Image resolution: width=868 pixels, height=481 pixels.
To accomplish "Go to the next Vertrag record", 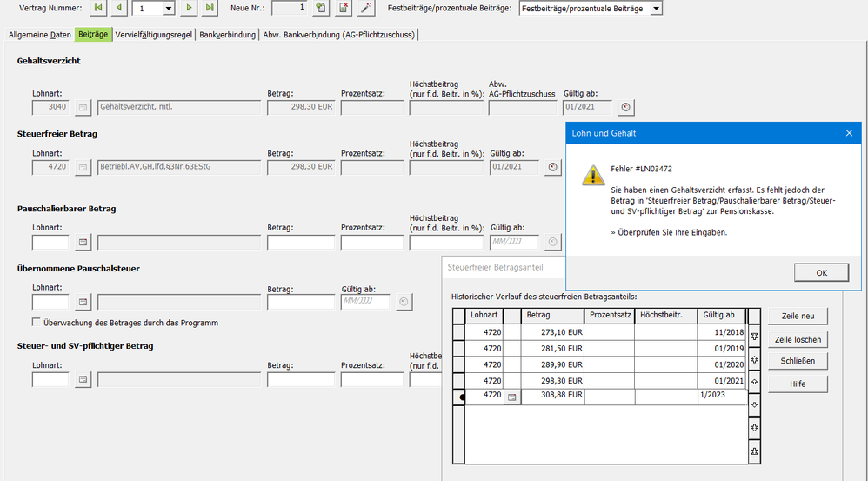I will [189, 8].
